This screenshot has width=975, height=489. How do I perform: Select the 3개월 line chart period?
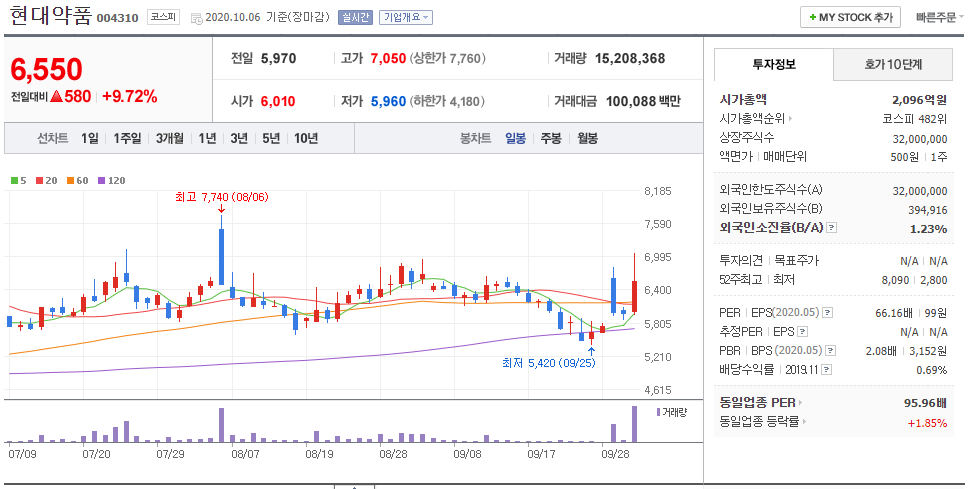tap(170, 138)
